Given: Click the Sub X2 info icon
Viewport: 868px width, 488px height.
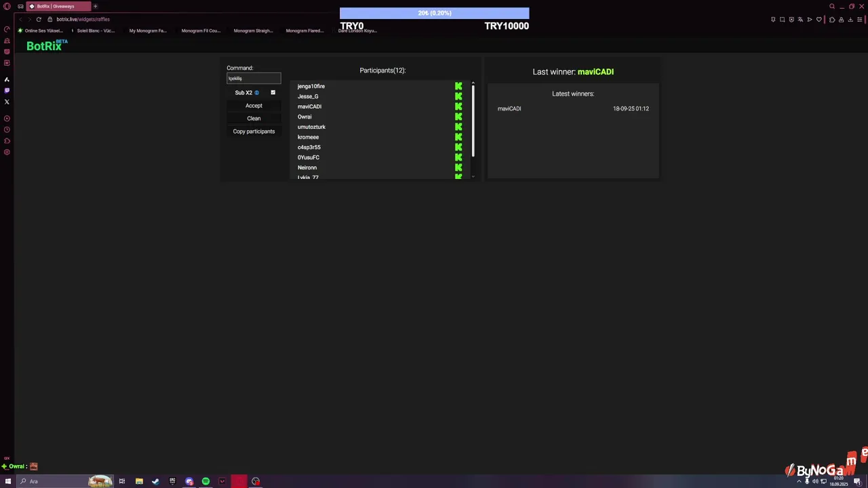Looking at the screenshot, I should tap(257, 93).
